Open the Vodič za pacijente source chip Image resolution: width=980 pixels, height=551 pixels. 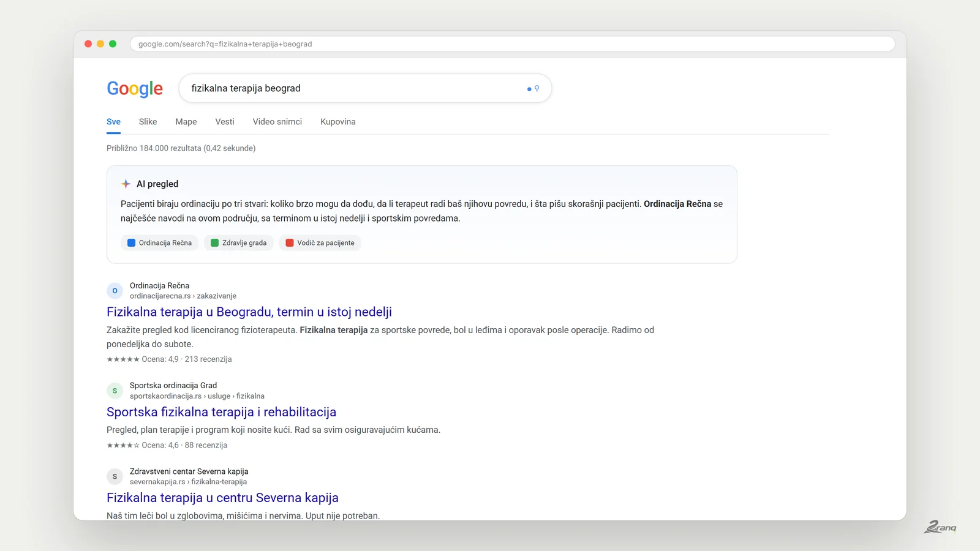320,243
